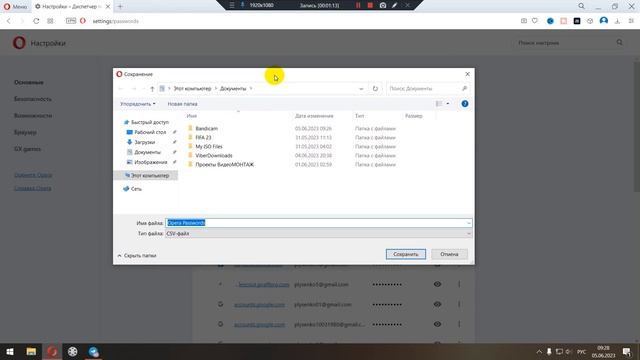Click Bandicam screenshot camera icon

[x=383, y=5]
